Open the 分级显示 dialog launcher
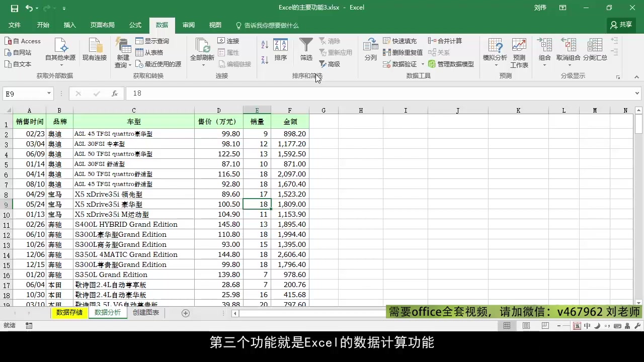This screenshot has height=362, width=644. (618, 77)
